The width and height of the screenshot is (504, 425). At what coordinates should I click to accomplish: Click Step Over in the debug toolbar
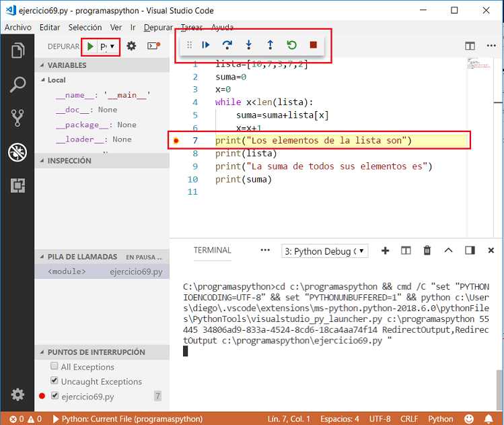pyautogui.click(x=227, y=44)
